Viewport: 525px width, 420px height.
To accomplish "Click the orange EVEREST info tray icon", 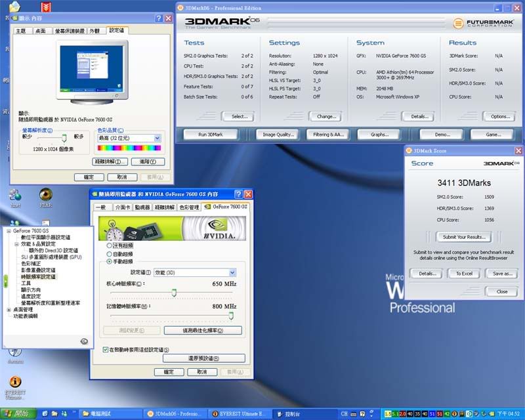I will pyautogui.click(x=455, y=414).
